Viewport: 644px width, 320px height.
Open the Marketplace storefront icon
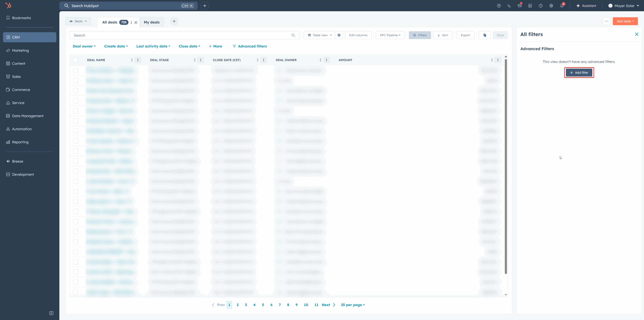[x=530, y=6]
